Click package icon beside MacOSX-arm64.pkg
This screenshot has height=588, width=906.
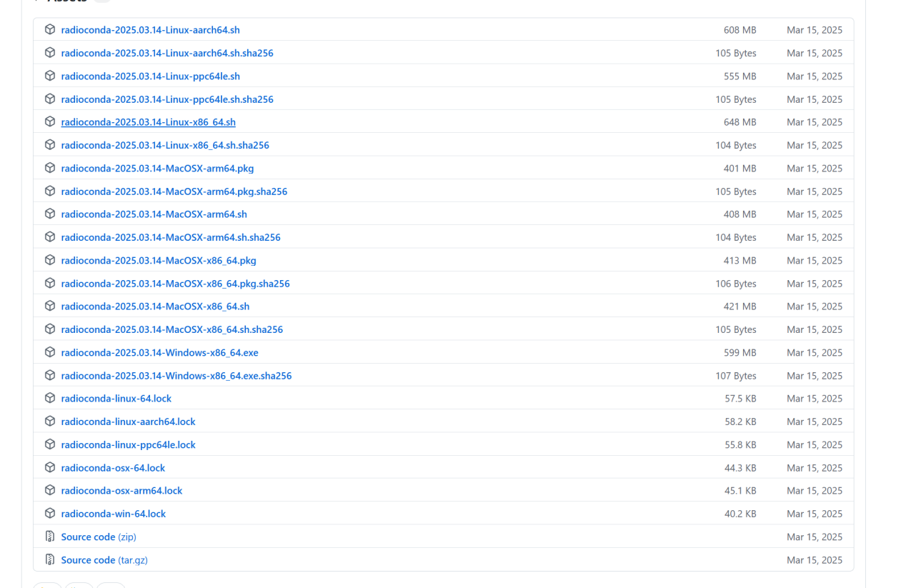[x=50, y=168]
